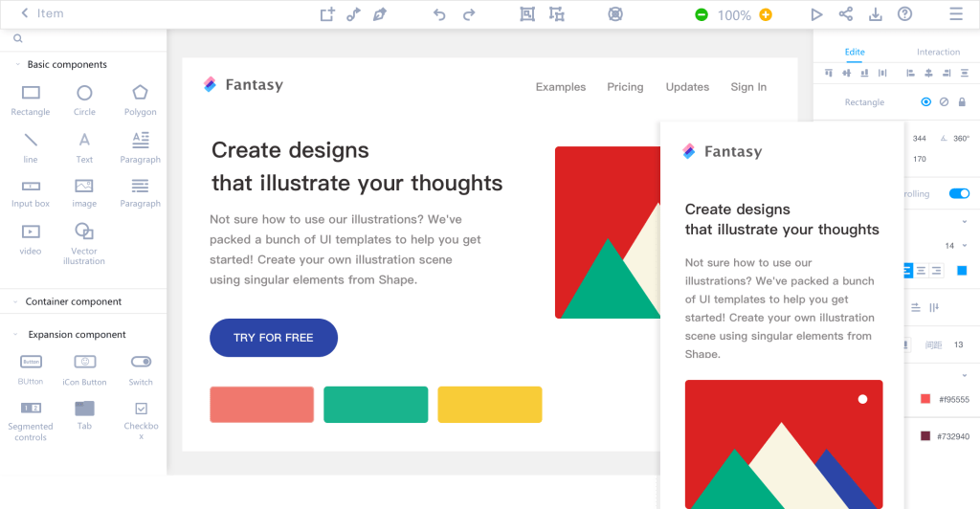The image size is (980, 509).
Task: Collapse the Basic components section
Action: point(16,65)
